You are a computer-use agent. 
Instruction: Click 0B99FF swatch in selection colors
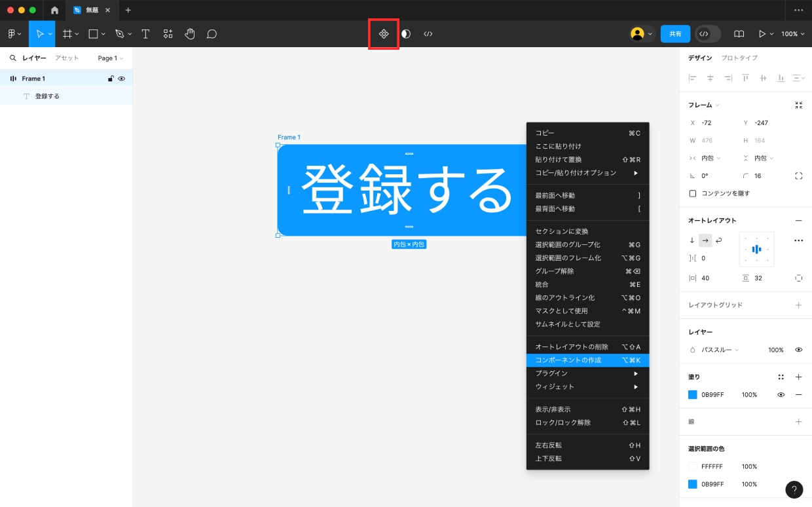tap(693, 484)
